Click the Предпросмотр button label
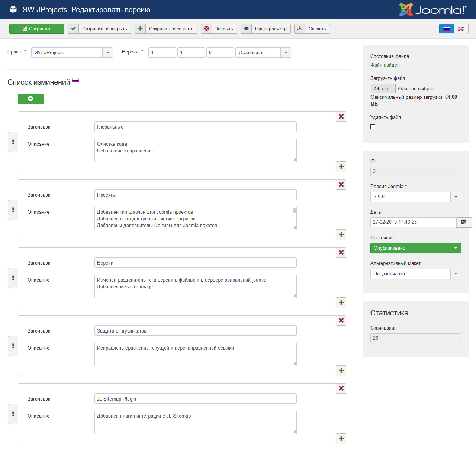The height and width of the screenshot is (454, 476). point(271,29)
